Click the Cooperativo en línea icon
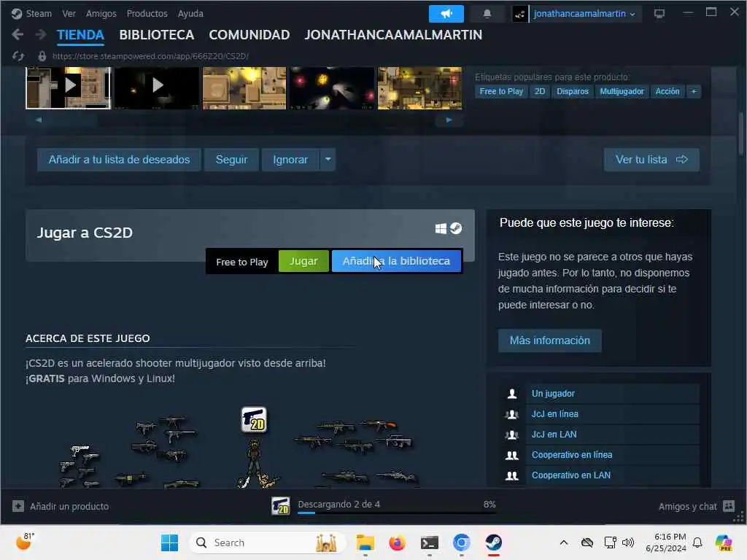747x560 pixels. (511, 455)
